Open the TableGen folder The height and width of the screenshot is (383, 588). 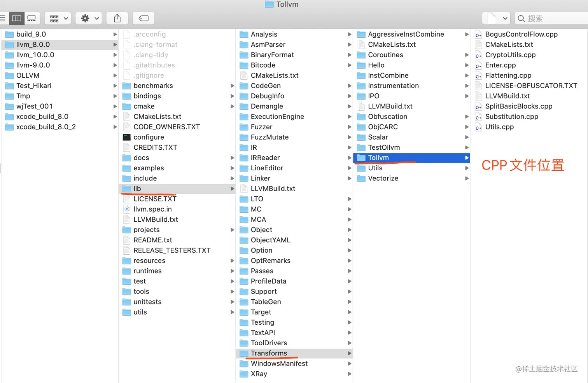click(x=294, y=302)
